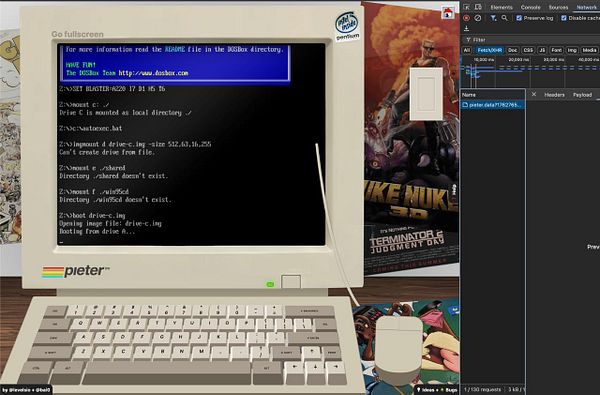Click the Name column header
Screen dimensions: 600x395
(x=493, y=95)
